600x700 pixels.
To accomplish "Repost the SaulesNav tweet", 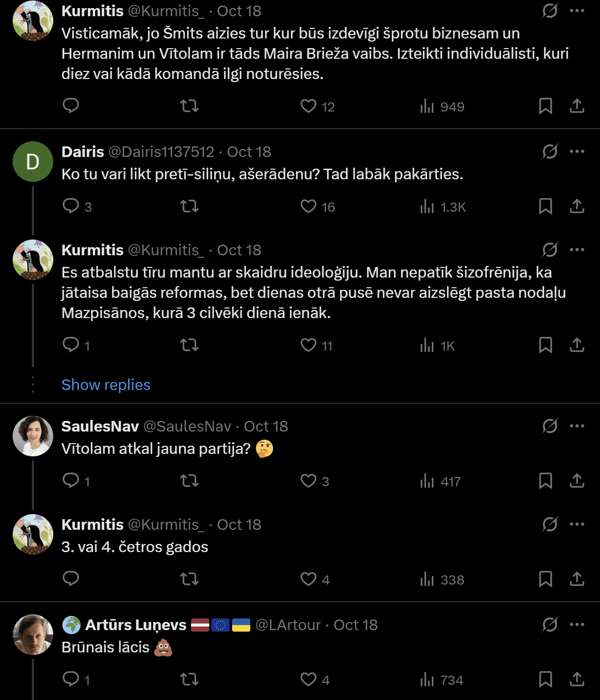I will tap(190, 481).
